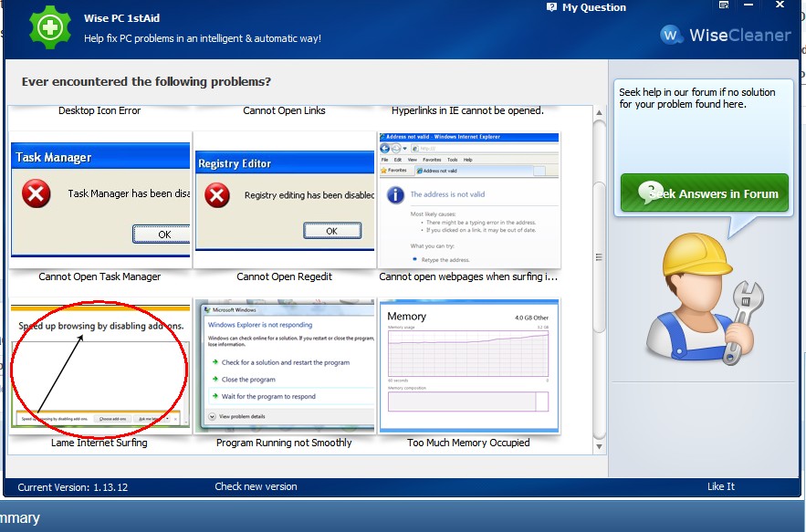The image size is (806, 532).
Task: Click the Too Much Memory Occupied caption
Action: (x=468, y=443)
